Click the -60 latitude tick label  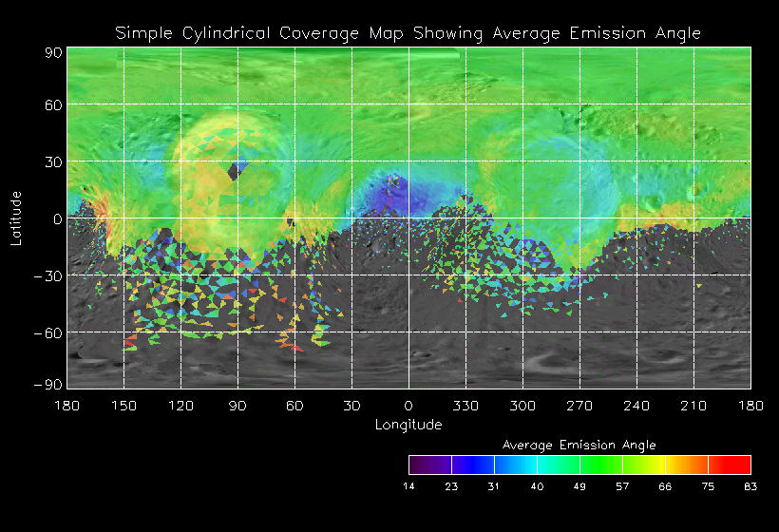tap(49, 333)
